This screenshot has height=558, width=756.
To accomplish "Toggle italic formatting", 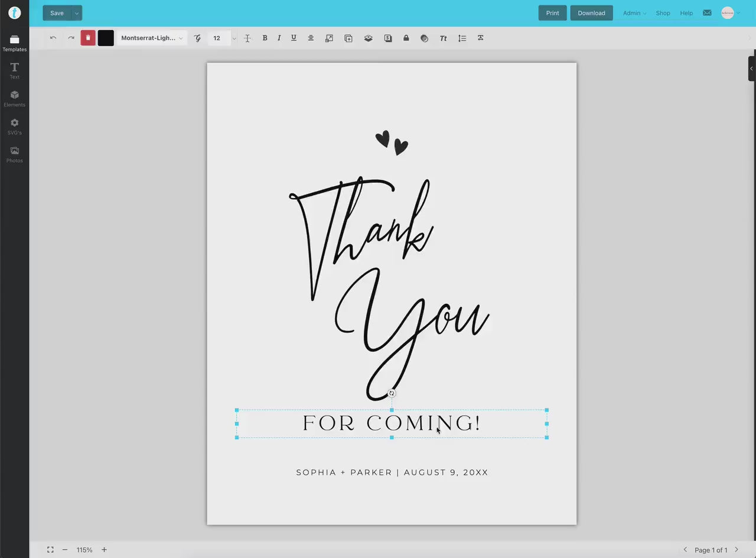I will tap(279, 38).
